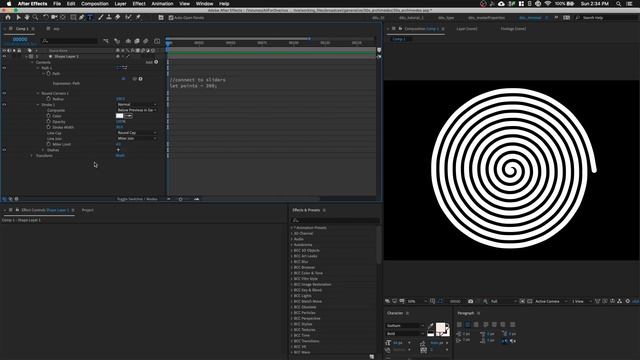Expand the Transform group
Screen dimensions: 640x360
[x=32, y=156]
